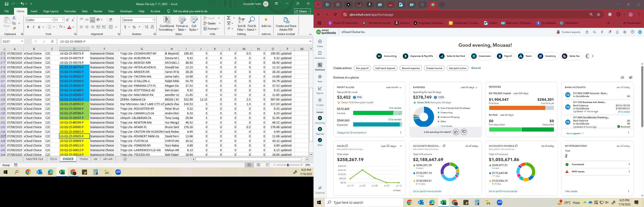Click Increase Font Size icon in Excel
This screenshot has width=644, height=207.
click(x=67, y=20)
